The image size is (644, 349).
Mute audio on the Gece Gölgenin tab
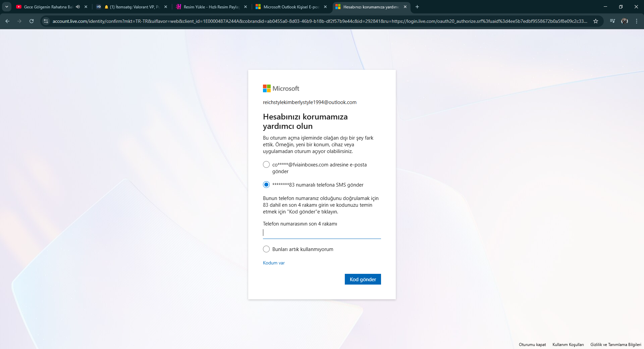pyautogui.click(x=78, y=7)
